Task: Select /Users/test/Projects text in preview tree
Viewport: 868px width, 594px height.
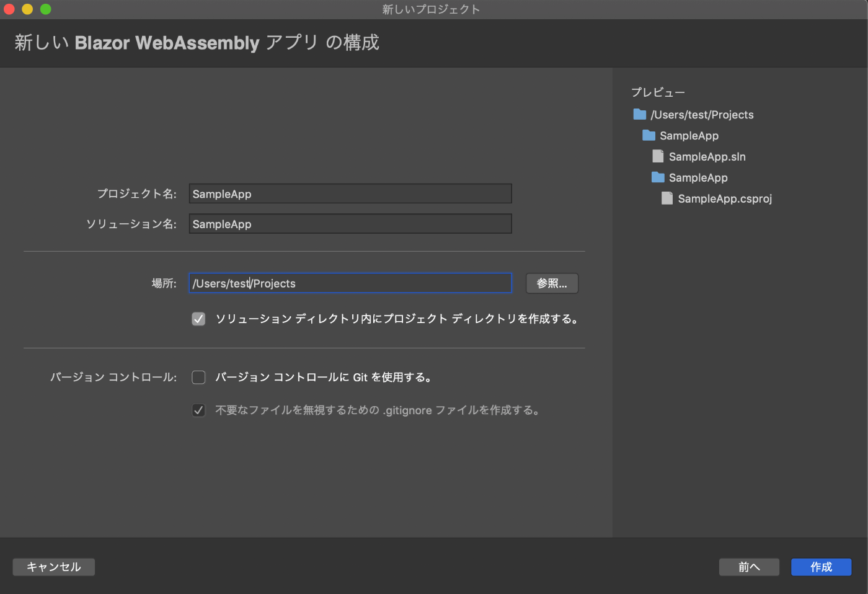Action: 702,115
